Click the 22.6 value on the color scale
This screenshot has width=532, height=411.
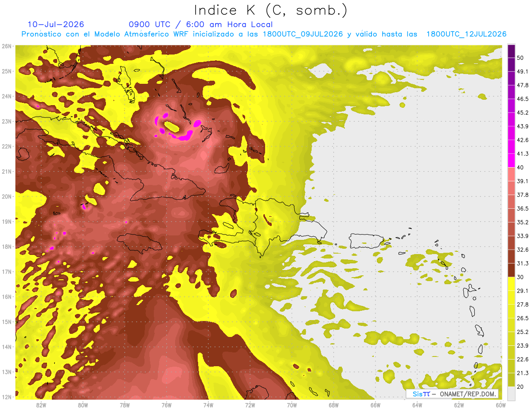point(523,360)
